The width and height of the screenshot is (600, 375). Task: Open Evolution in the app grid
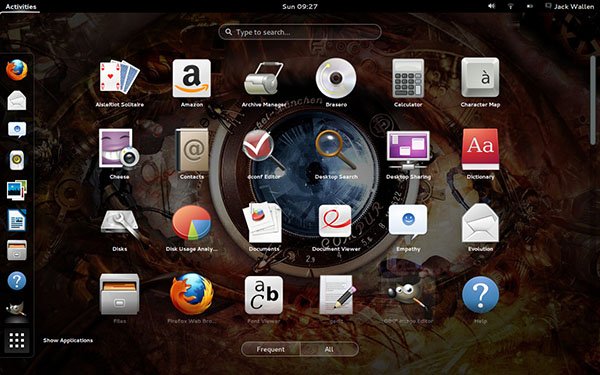click(x=480, y=223)
